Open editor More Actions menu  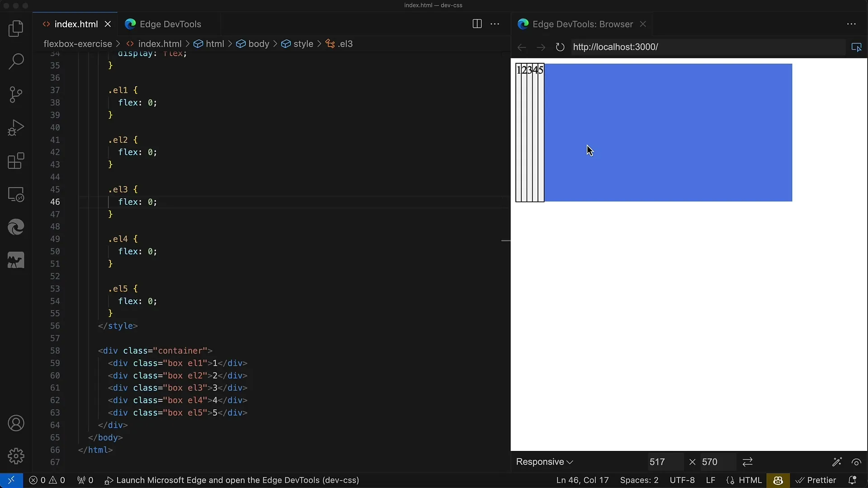pos(495,24)
